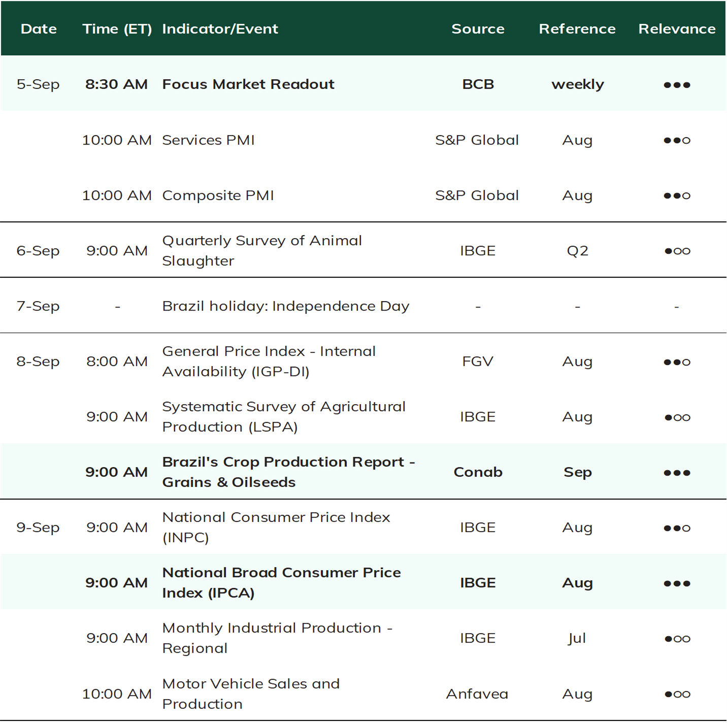Viewport: 727px width, 728px height.
Task: Click the Date column header
Action: (x=39, y=29)
